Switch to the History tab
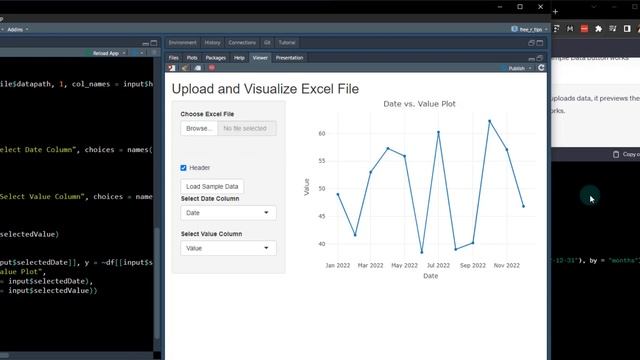Image resolution: width=640 pixels, height=360 pixels. point(212,42)
